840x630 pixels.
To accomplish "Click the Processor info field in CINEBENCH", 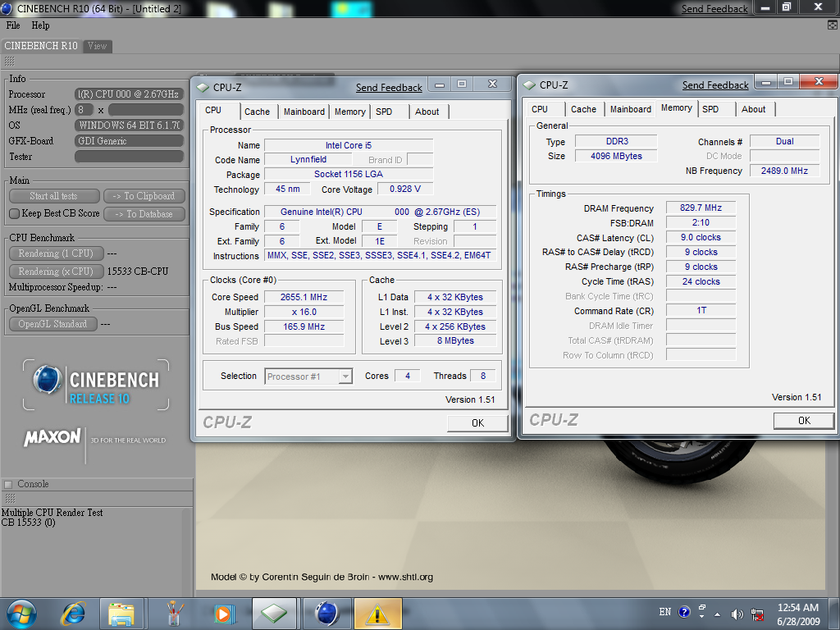I will tap(129, 94).
